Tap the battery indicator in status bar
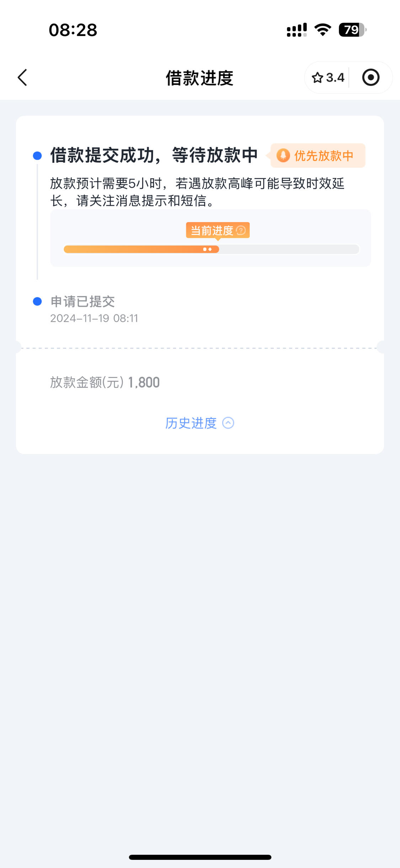400x868 pixels. click(x=352, y=30)
